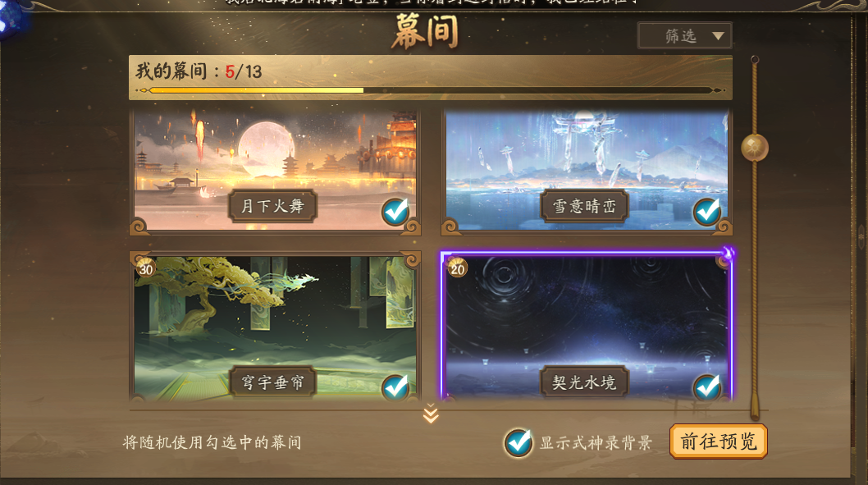Viewport: 868px width, 485px height.
Task: Select the 月下火舞 name label
Action: [273, 207]
